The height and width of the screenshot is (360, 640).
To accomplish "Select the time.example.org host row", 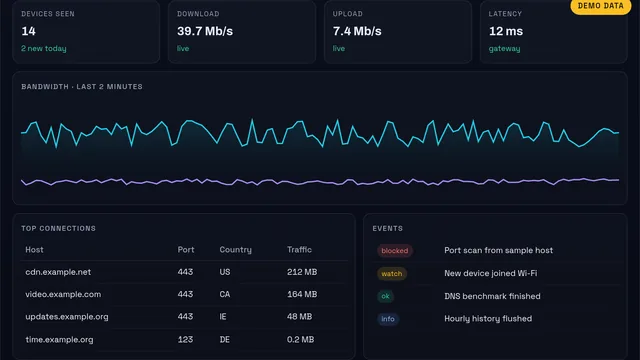I will click(x=184, y=340).
